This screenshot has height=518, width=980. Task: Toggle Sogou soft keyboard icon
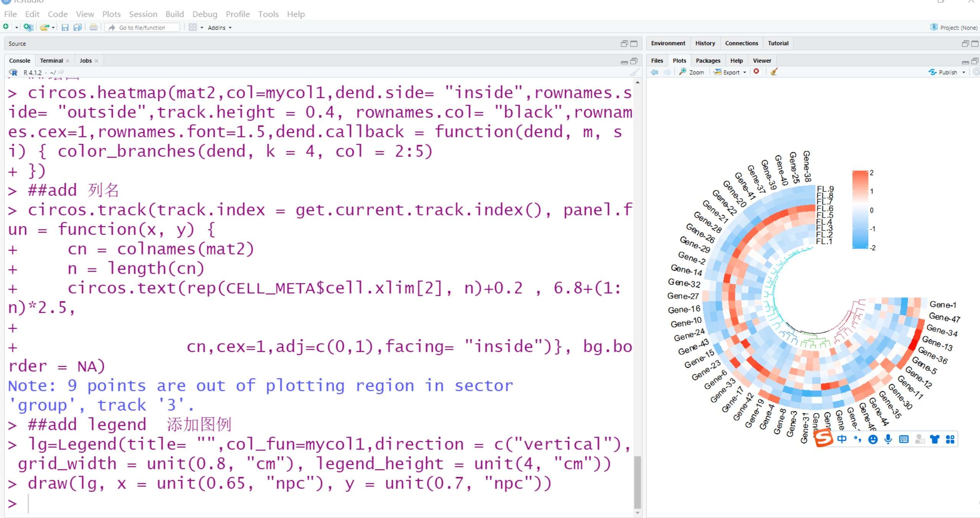[x=904, y=439]
